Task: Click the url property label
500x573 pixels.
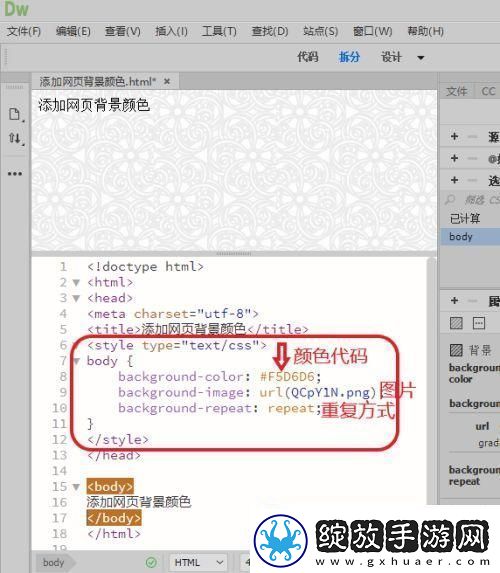Action: coord(482,426)
